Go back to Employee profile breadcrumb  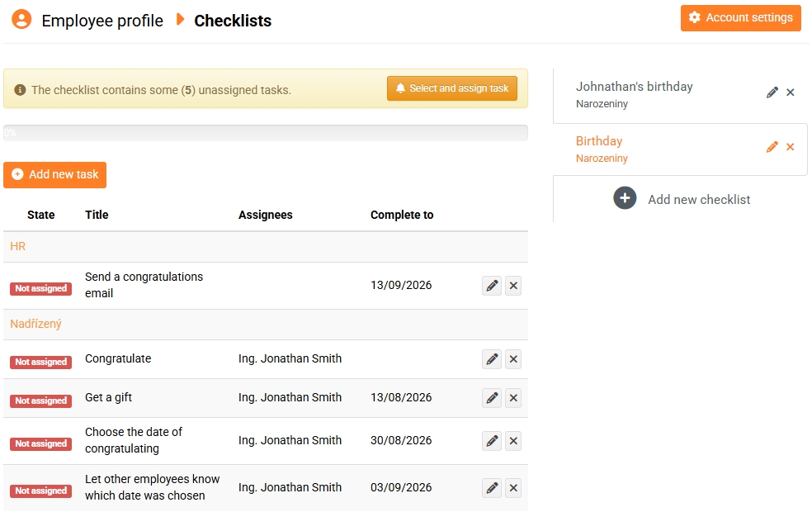point(102,21)
